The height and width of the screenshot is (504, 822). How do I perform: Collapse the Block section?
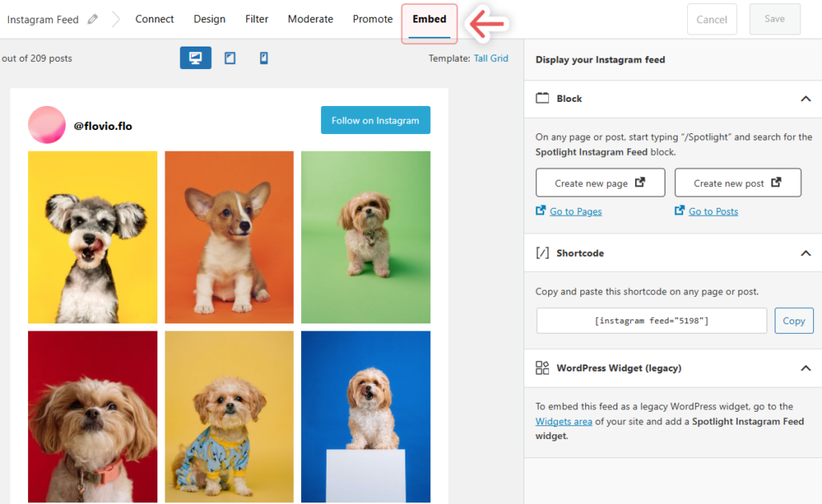coord(805,98)
